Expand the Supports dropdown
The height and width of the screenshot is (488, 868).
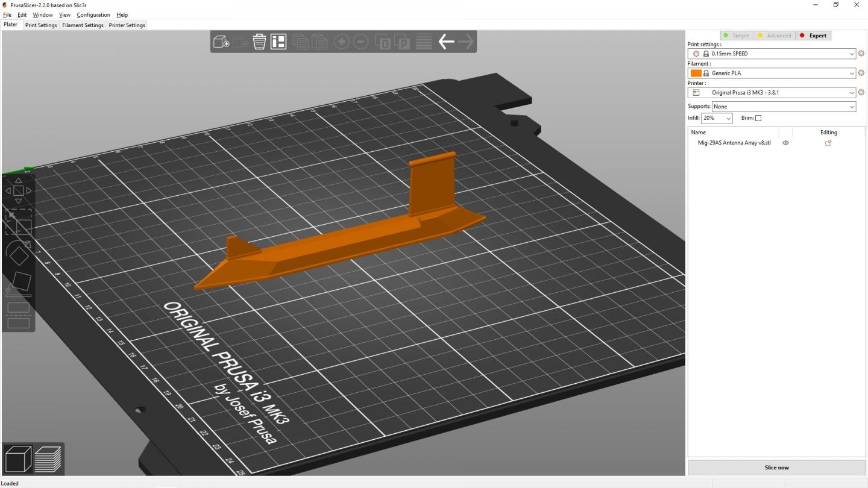[784, 107]
